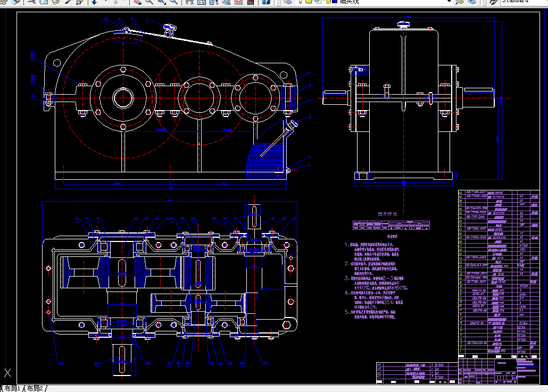The image size is (548, 392).
Task: Select the Cut scissors tool
Action: click(x=31, y=2)
